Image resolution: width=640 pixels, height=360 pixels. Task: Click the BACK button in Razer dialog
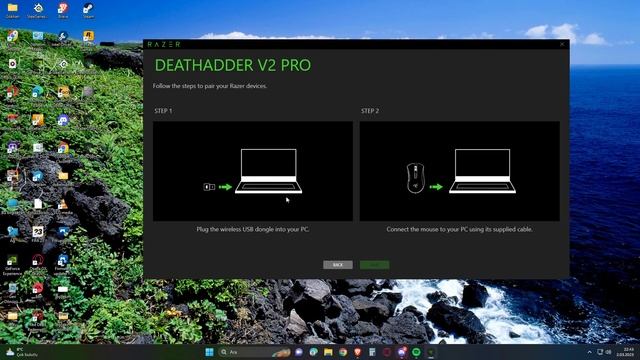click(338, 265)
